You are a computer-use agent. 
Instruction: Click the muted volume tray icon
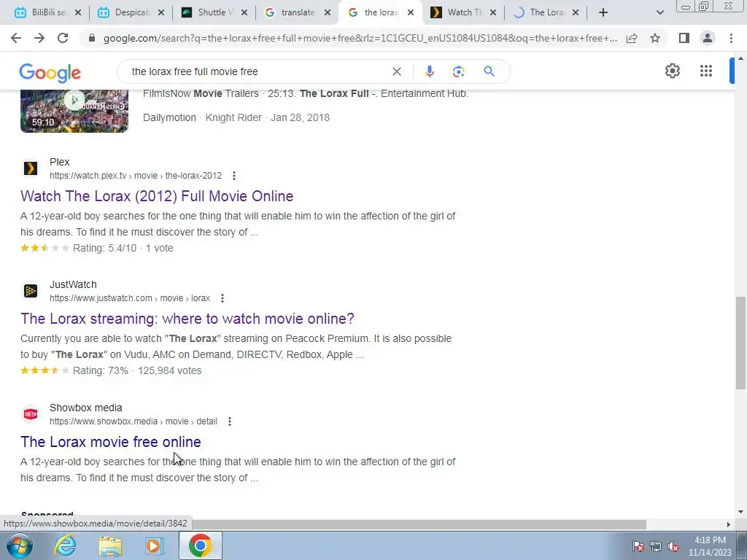tap(673, 547)
